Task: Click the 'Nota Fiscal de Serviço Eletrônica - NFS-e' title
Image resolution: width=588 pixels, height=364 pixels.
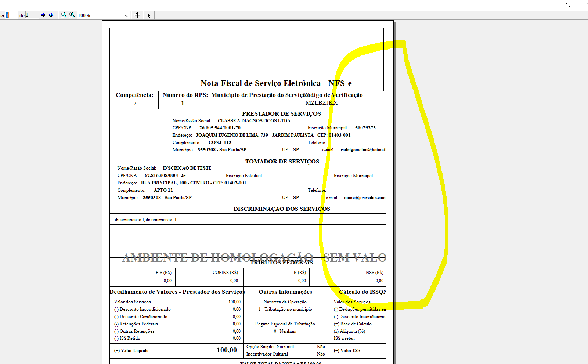Action: coord(276,83)
